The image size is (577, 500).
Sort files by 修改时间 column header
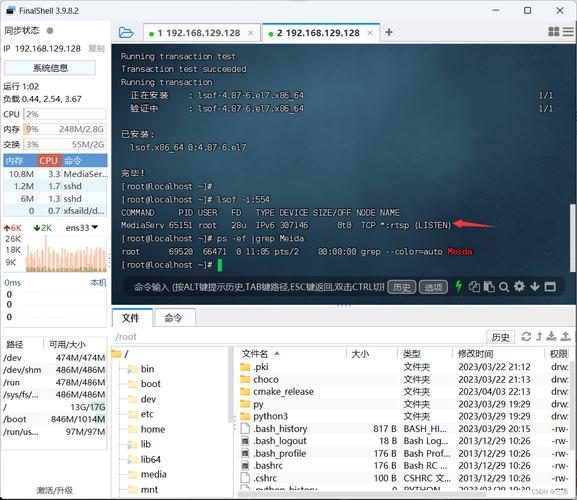[x=499, y=354]
